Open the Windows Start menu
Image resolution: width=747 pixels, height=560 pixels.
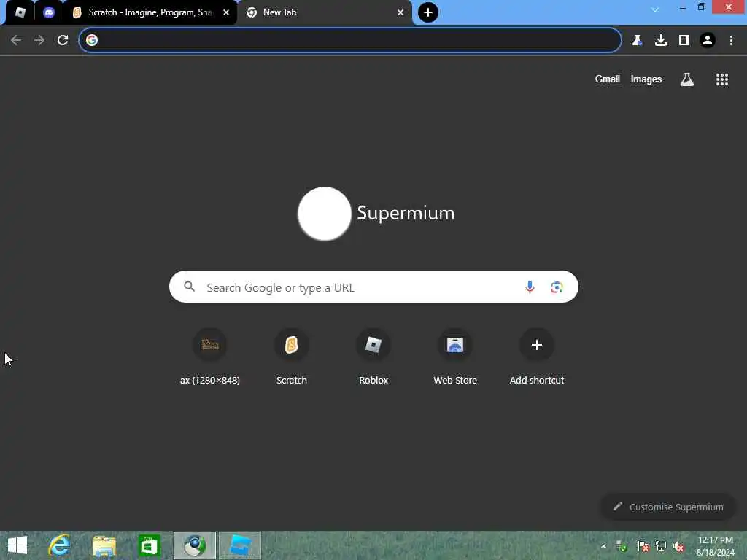(18, 545)
